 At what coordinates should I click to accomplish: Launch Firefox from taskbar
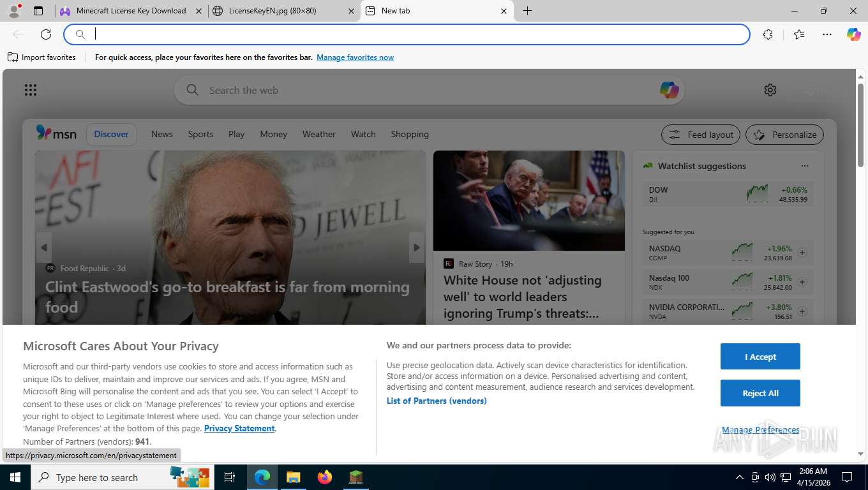point(324,477)
